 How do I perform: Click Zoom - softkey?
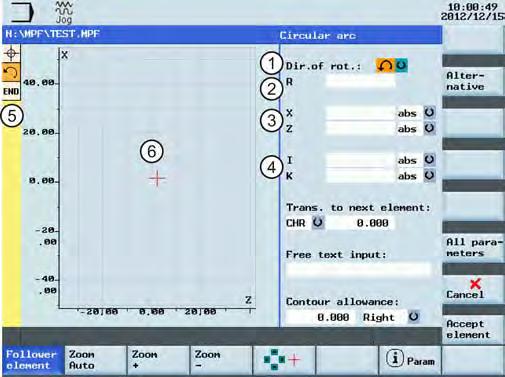pyautogui.click(x=221, y=360)
